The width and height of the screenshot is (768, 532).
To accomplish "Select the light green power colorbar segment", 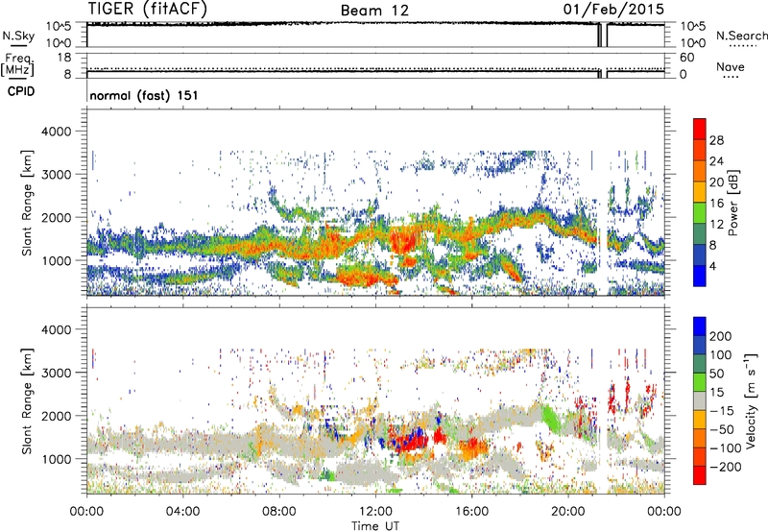I will coord(700,213).
